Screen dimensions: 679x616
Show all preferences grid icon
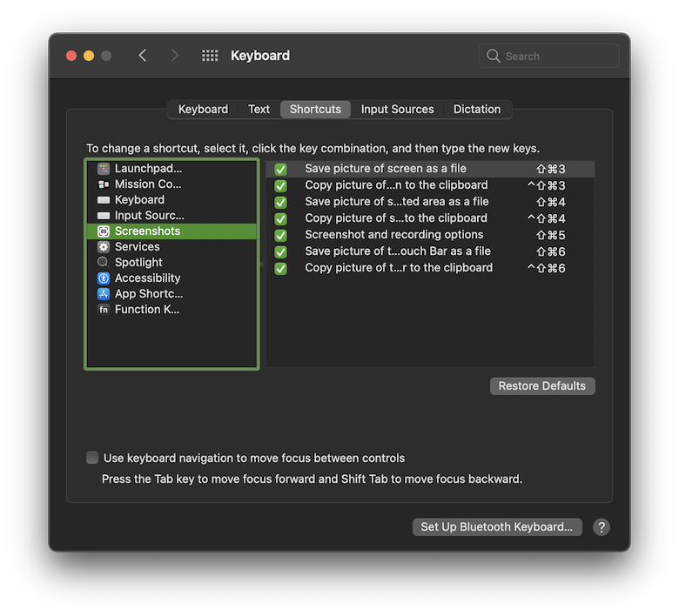[x=210, y=56]
